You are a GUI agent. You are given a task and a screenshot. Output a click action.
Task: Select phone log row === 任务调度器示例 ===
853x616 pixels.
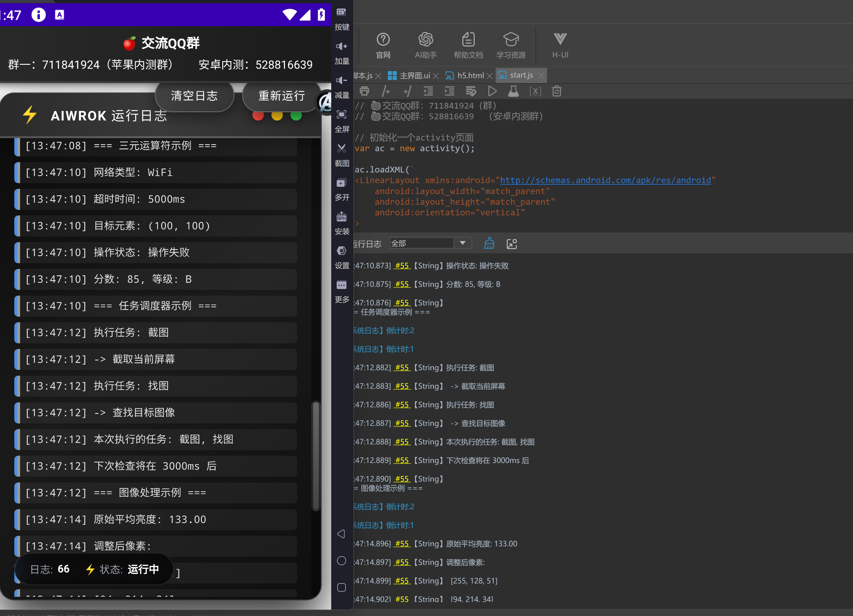pos(156,306)
